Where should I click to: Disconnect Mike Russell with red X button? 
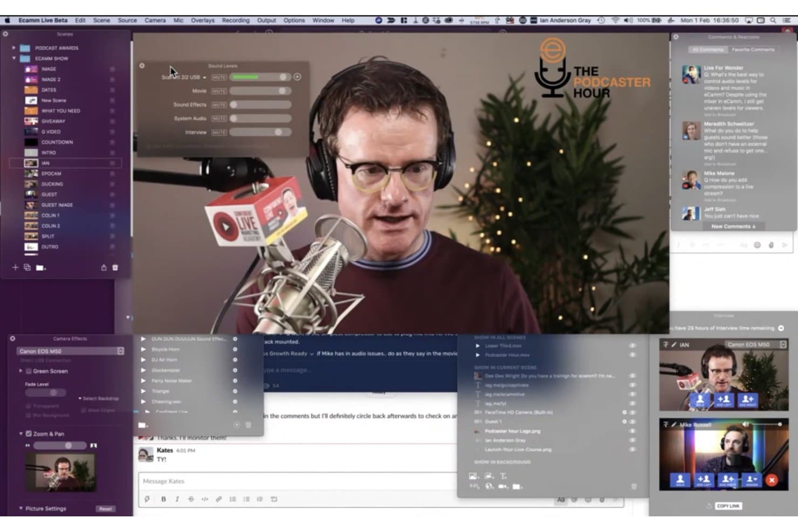[772, 480]
